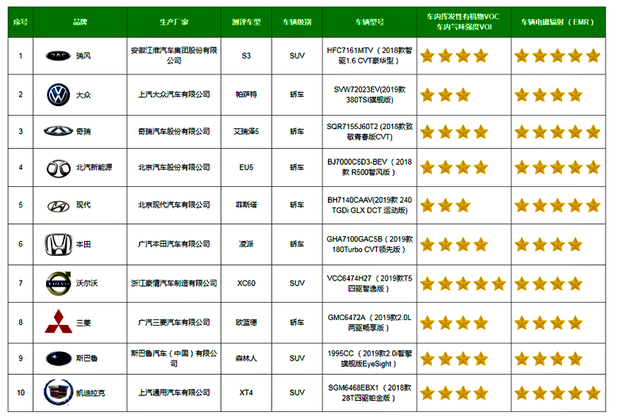Click the XC60 model name cell
The width and height of the screenshot is (620, 416).
[x=246, y=282]
